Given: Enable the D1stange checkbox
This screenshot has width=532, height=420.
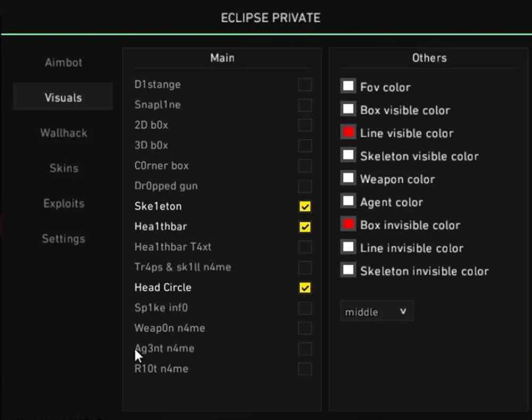Looking at the screenshot, I should 305,85.
